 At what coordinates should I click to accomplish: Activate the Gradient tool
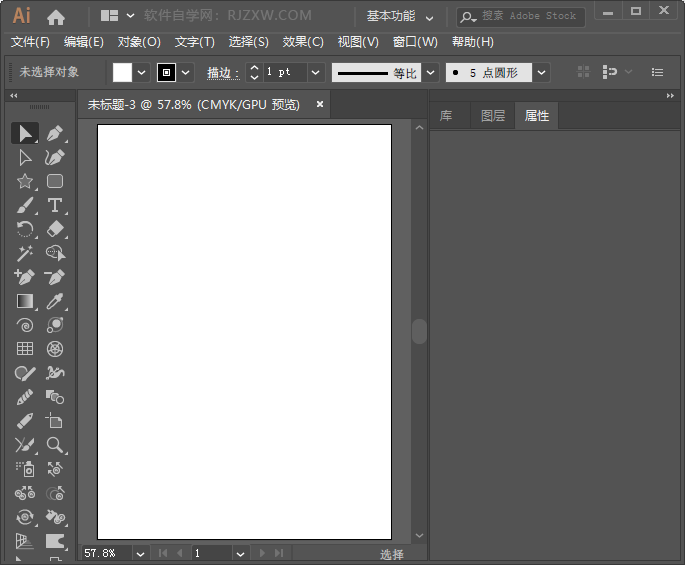tap(25, 301)
